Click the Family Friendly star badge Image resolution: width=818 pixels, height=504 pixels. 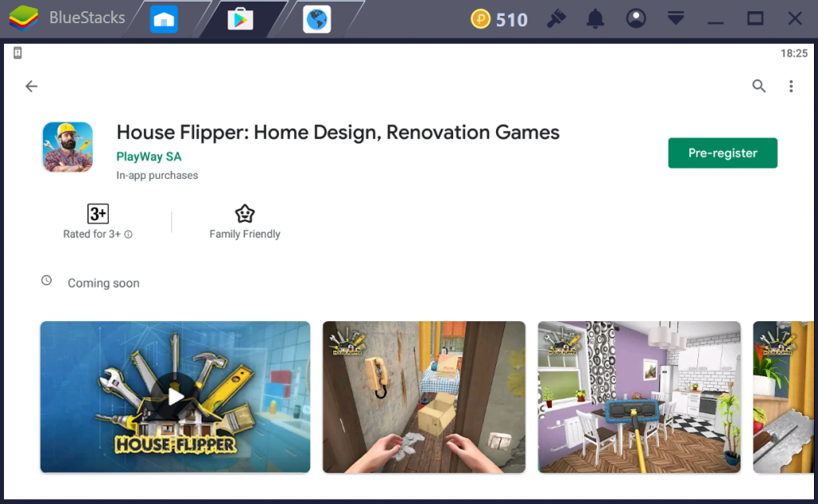click(x=244, y=214)
